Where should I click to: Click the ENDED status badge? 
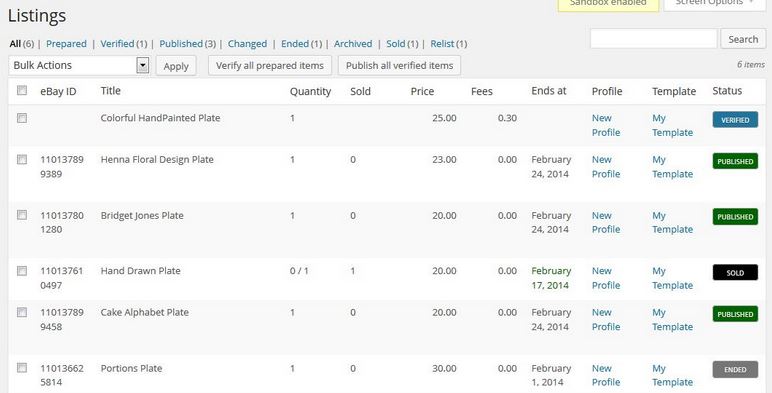click(735, 369)
